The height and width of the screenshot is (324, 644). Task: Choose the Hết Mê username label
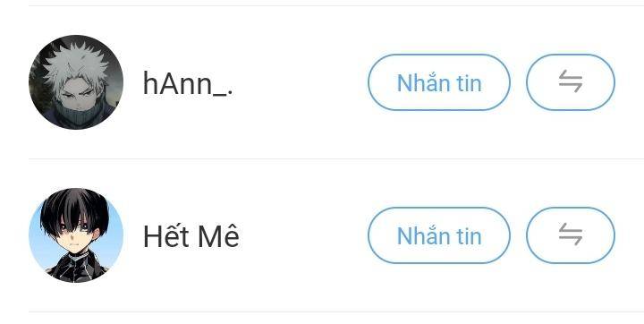pos(191,236)
